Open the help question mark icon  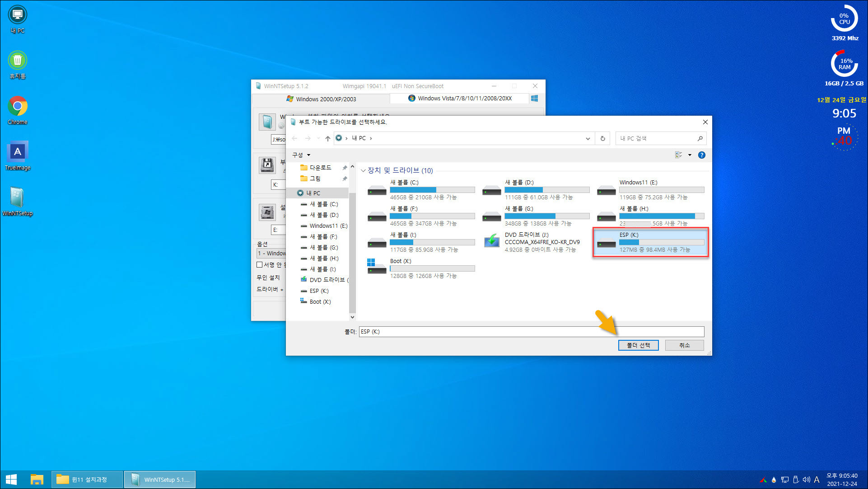click(701, 155)
